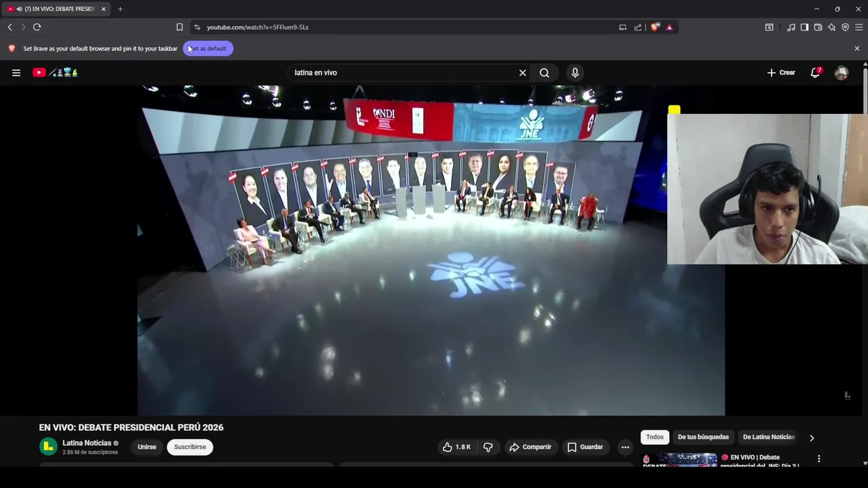This screenshot has width=868, height=488.
Task: Open Brave Rewards triangle icon
Action: (x=669, y=27)
